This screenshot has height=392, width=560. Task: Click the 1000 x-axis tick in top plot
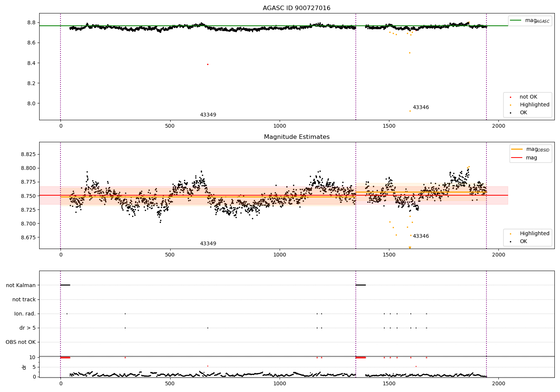click(280, 126)
